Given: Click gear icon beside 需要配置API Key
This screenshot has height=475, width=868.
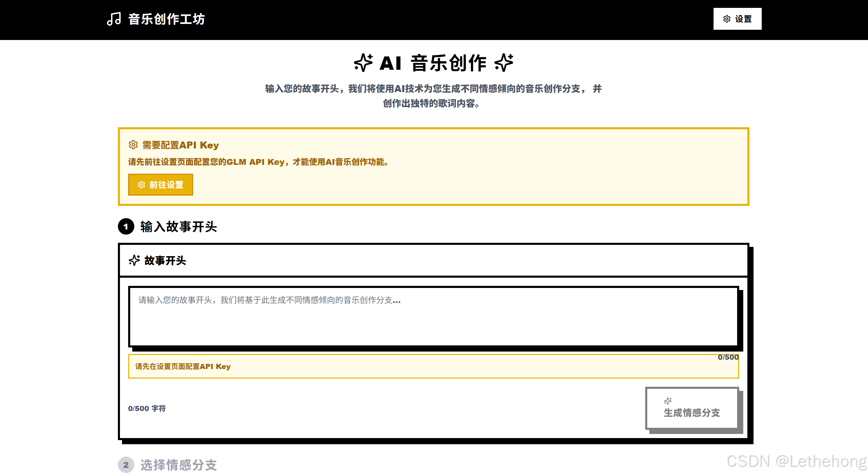Looking at the screenshot, I should click(133, 145).
